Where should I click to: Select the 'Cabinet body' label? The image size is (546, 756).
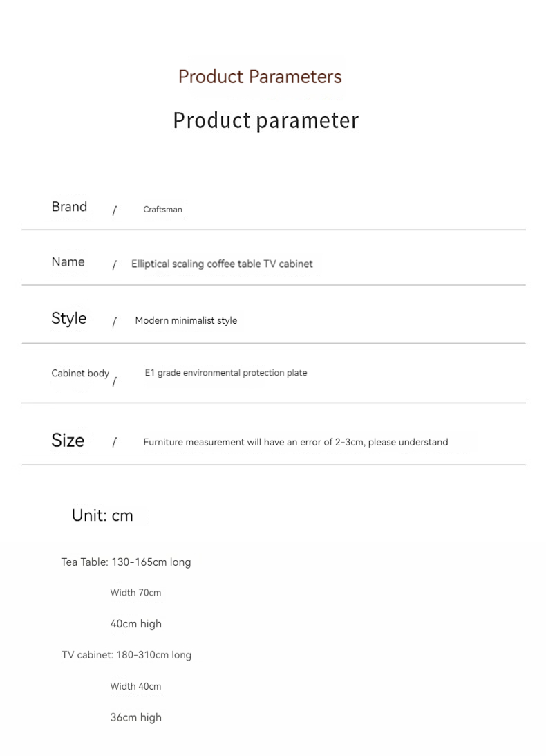(80, 374)
